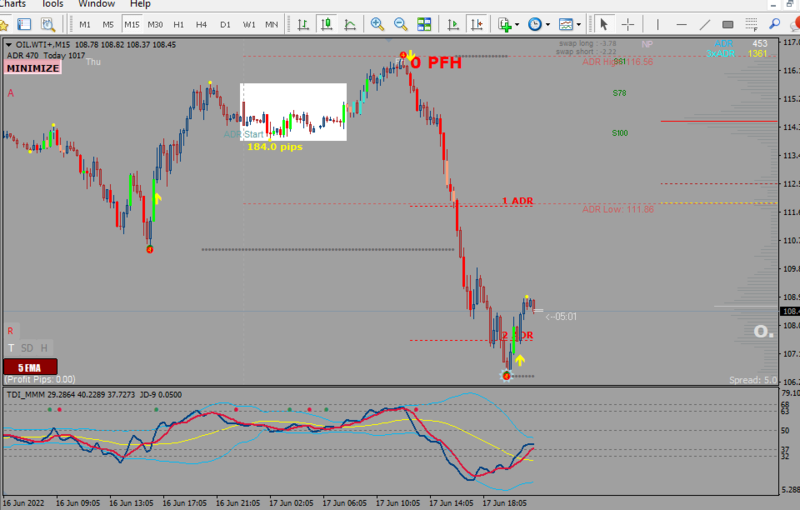This screenshot has width=800, height=510.
Task: Pick the trendline drawing tool
Action: coord(705,24)
